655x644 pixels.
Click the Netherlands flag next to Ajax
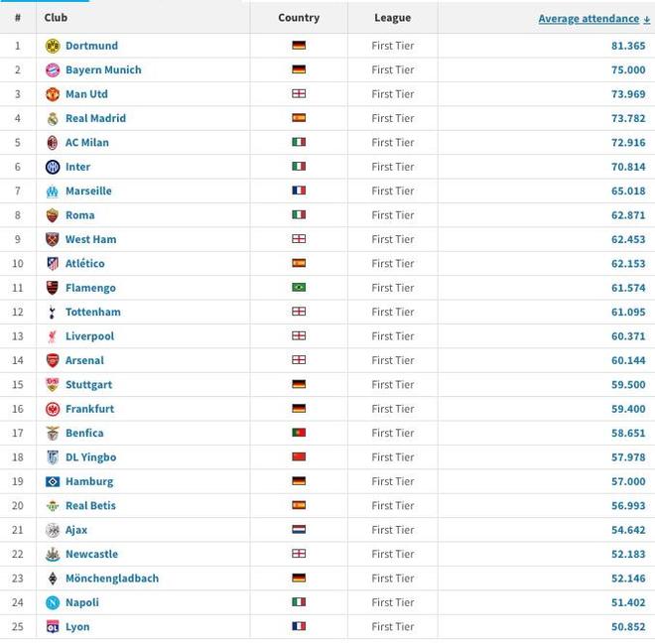[x=299, y=530]
